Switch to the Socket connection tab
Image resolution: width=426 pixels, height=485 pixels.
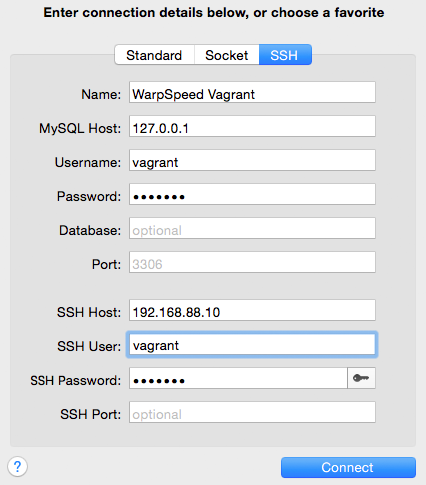tap(227, 55)
